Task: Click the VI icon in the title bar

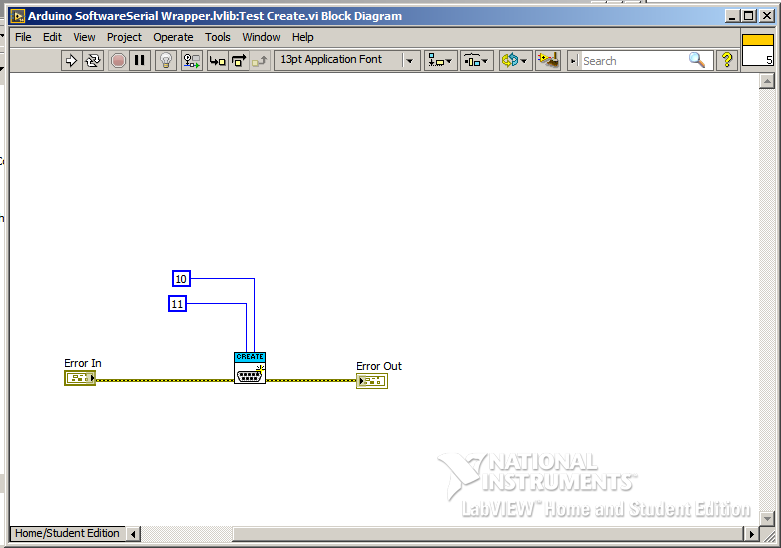Action: pyautogui.click(x=17, y=16)
